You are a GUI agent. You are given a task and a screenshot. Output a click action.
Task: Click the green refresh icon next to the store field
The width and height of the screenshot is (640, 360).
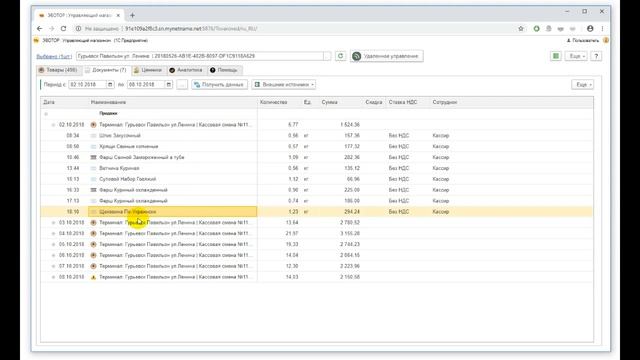[340, 56]
